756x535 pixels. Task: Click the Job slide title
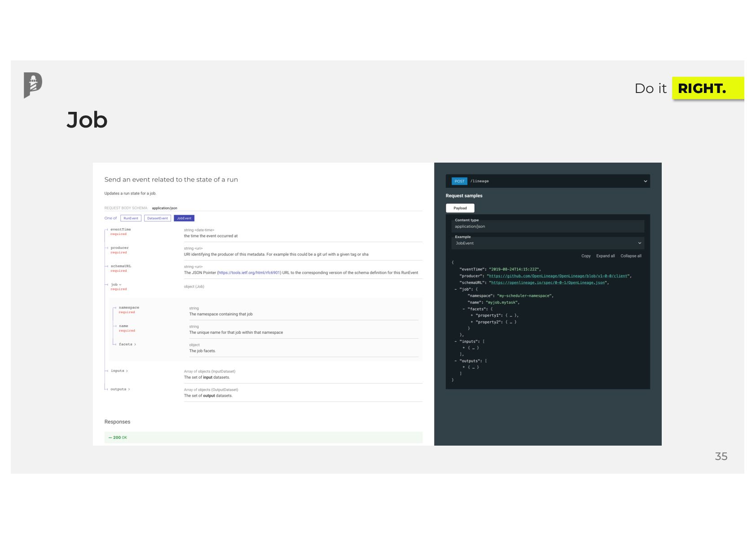87,120
